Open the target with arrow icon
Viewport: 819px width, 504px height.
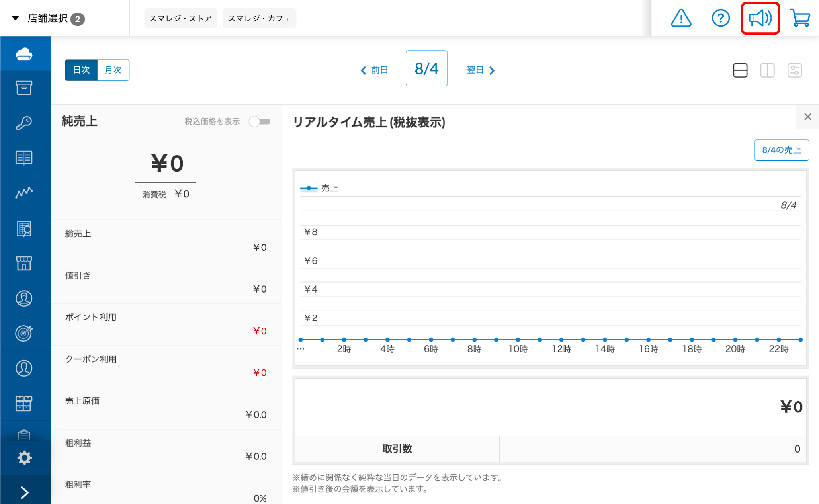pyautogui.click(x=24, y=333)
